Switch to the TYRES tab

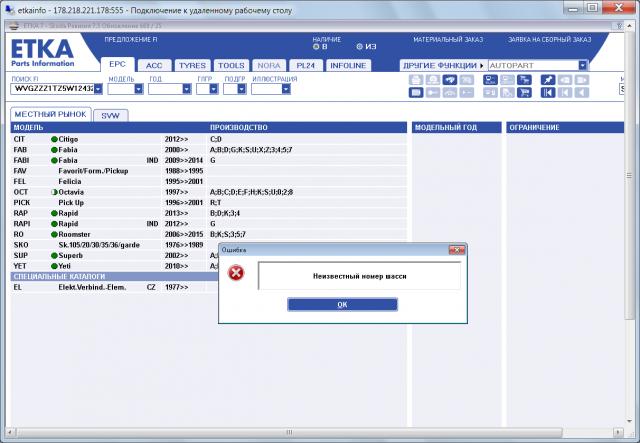[x=192, y=65]
